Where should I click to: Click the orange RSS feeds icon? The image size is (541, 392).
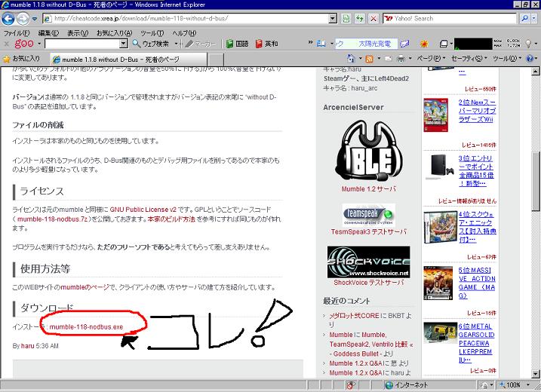(369, 59)
